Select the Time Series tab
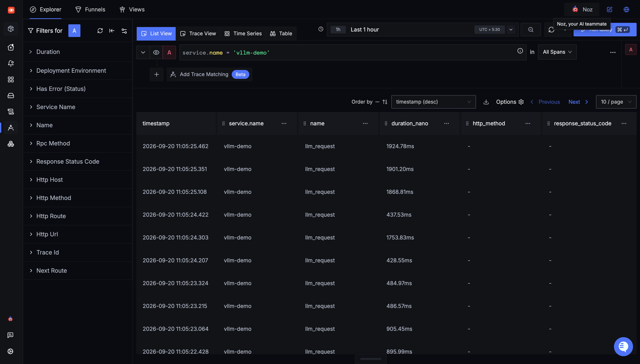Viewport: 640px width, 364px height. (x=243, y=33)
